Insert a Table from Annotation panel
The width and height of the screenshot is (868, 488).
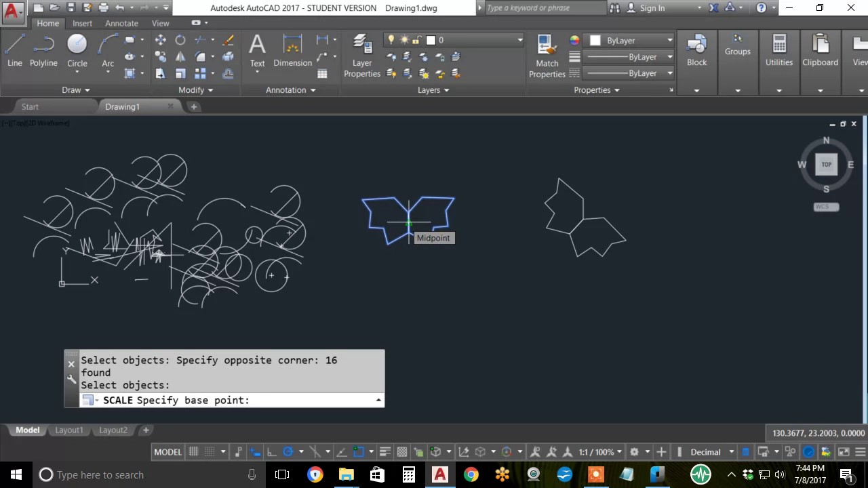tap(322, 73)
